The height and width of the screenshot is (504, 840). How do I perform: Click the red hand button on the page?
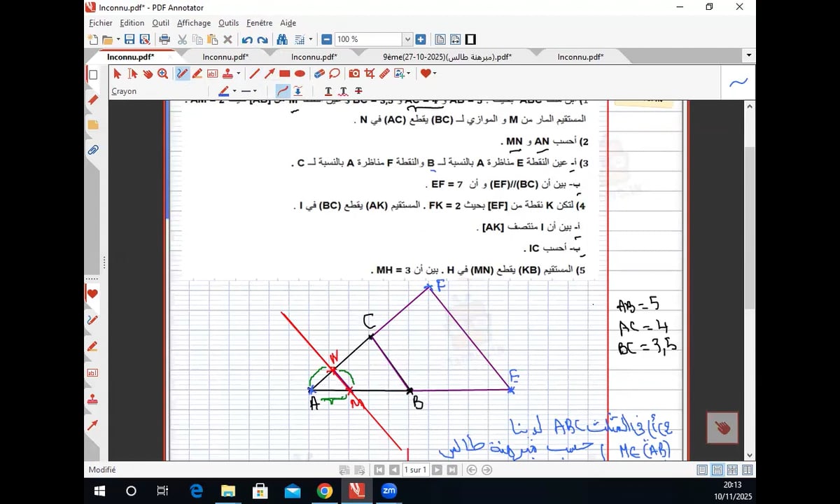(722, 428)
